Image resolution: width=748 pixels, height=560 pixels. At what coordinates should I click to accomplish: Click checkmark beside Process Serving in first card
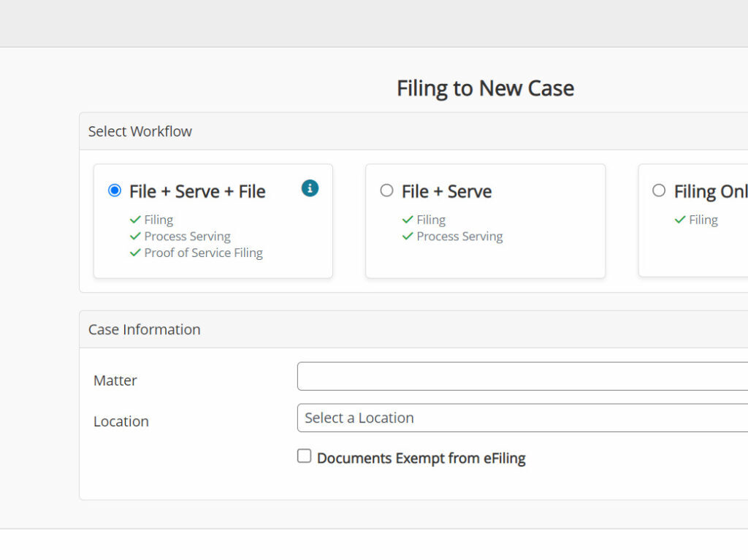(135, 236)
